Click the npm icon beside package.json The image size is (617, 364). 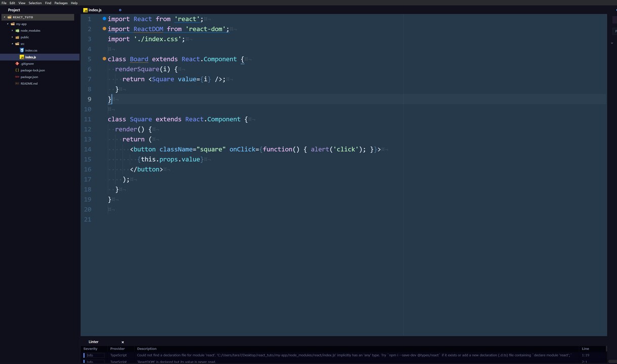pyautogui.click(x=17, y=77)
